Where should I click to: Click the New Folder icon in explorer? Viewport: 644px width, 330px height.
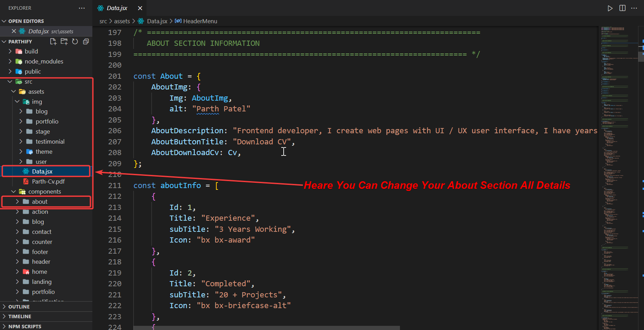tap(64, 42)
